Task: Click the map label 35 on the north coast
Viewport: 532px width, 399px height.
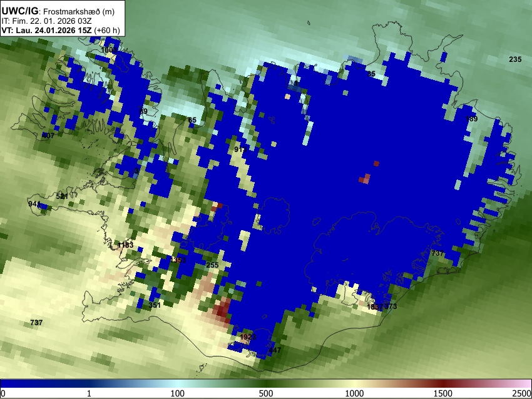Action: pyautogui.click(x=371, y=74)
